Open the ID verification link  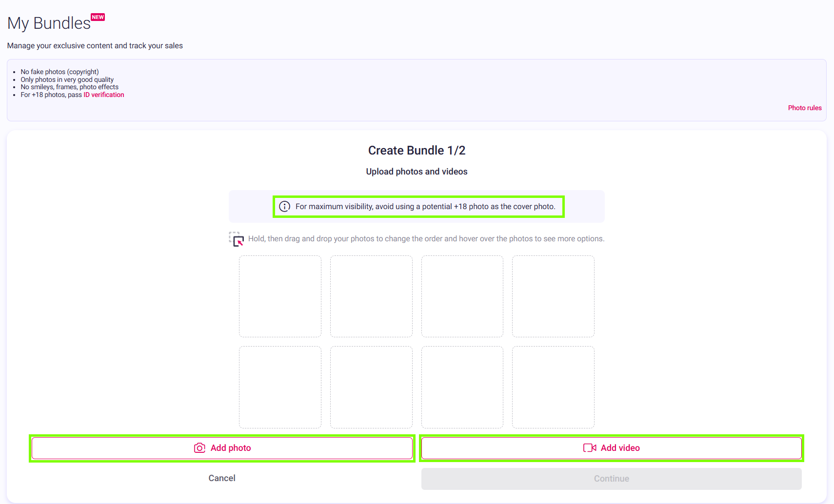tap(104, 95)
